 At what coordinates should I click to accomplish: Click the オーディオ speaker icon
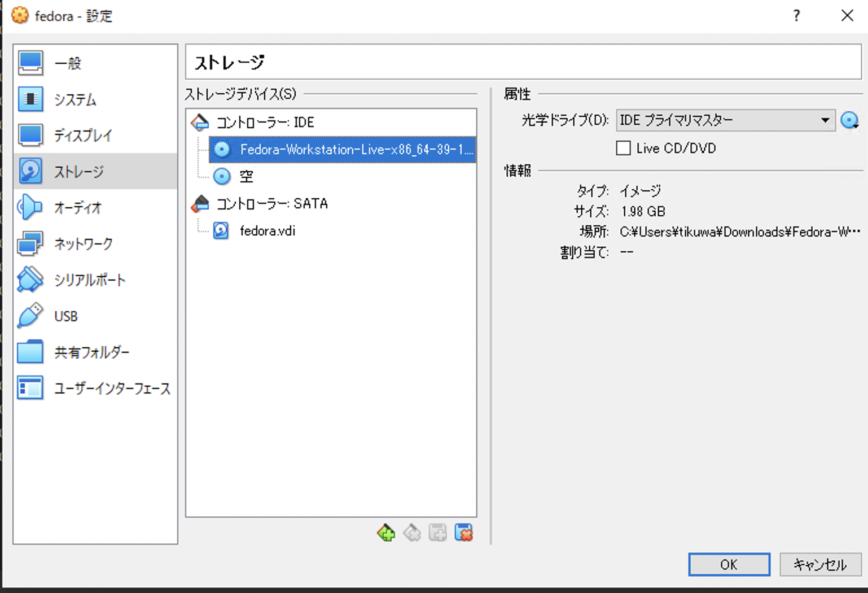pos(30,207)
